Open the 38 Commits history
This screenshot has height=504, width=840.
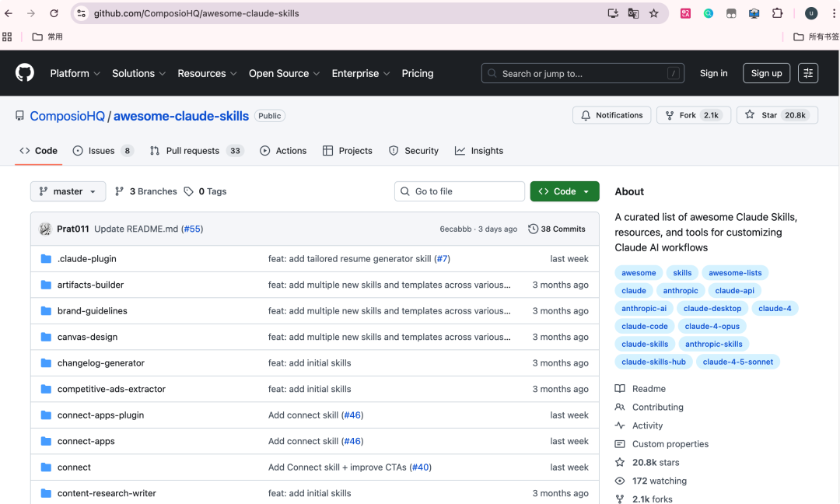pyautogui.click(x=556, y=229)
